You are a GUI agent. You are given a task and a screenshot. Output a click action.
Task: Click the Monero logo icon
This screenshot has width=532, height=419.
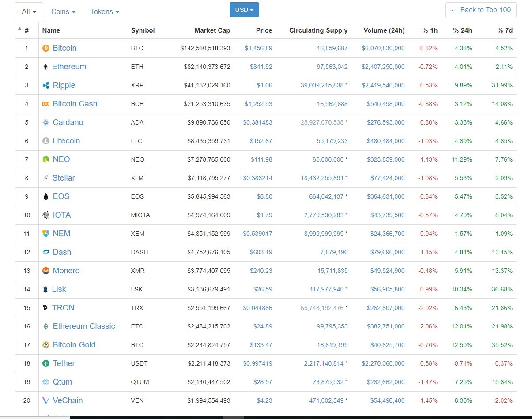[x=46, y=271]
